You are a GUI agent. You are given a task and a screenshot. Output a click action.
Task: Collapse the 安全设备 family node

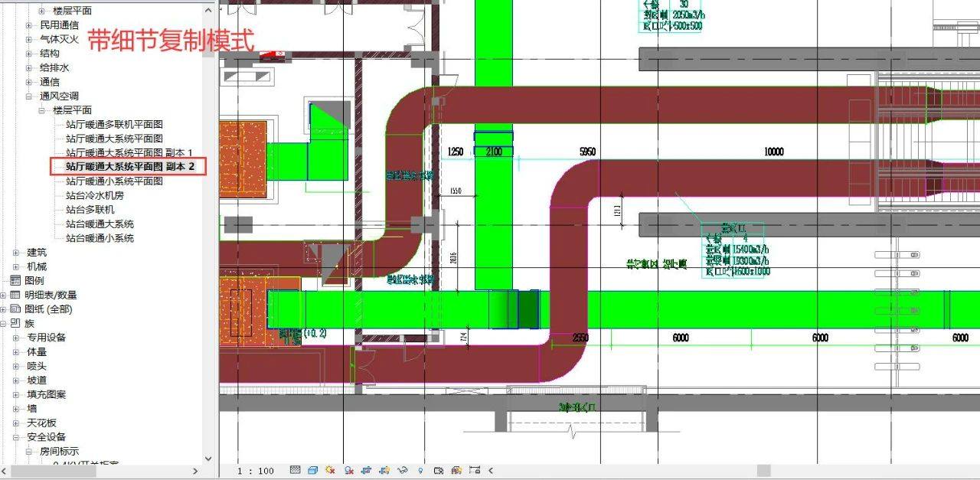click(16, 437)
